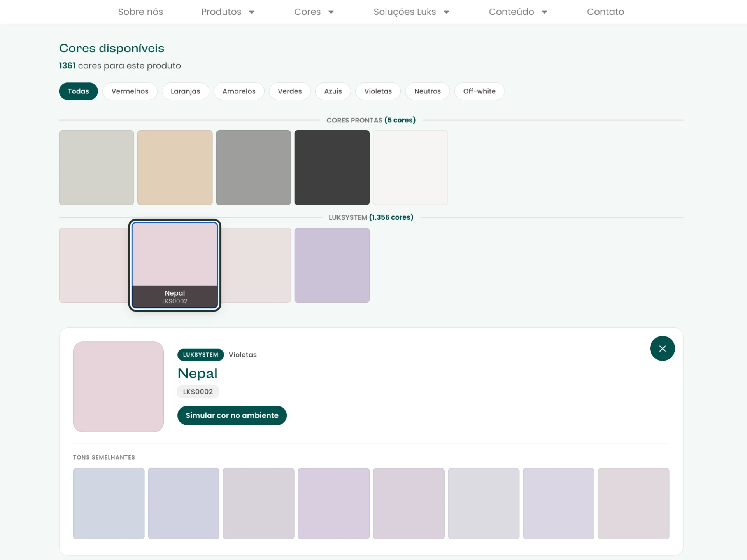The height and width of the screenshot is (560, 747).
Task: Select the off-white Cores Prontas swatch
Action: tap(410, 168)
